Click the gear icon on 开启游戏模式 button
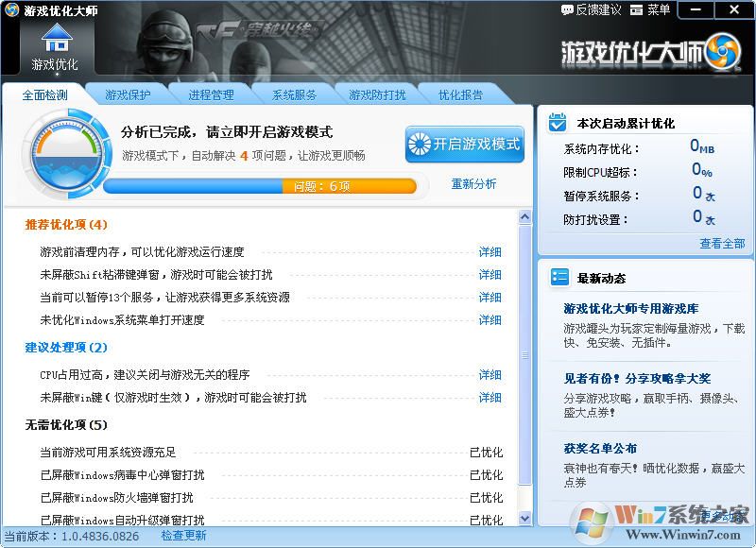The height and width of the screenshot is (548, 756). pos(421,144)
